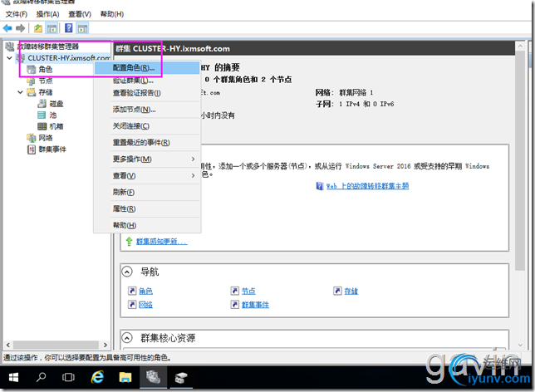Toggle the action pane toolbar icon
Screen dimensions: 535x392
point(82,28)
